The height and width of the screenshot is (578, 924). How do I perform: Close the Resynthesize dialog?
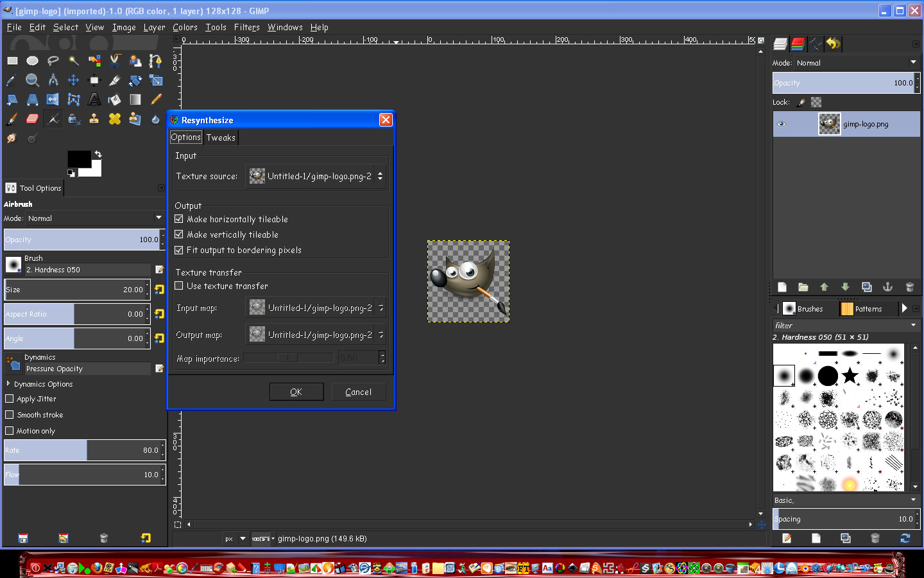(386, 120)
